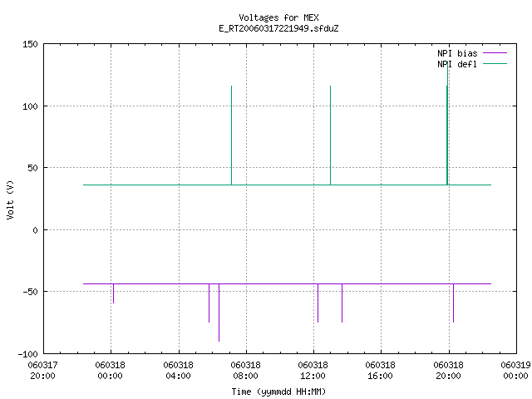Click the y-axis tick label '-50'
This screenshot has width=532, height=399.
pos(30,292)
